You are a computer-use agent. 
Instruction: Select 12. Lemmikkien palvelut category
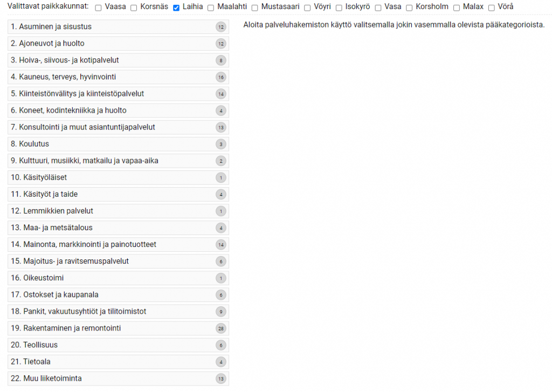[118, 211]
